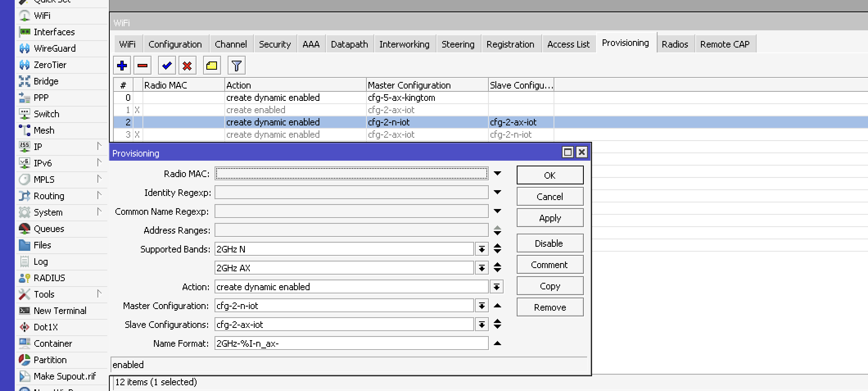Cancel the Provisioning dialog

coord(550,197)
